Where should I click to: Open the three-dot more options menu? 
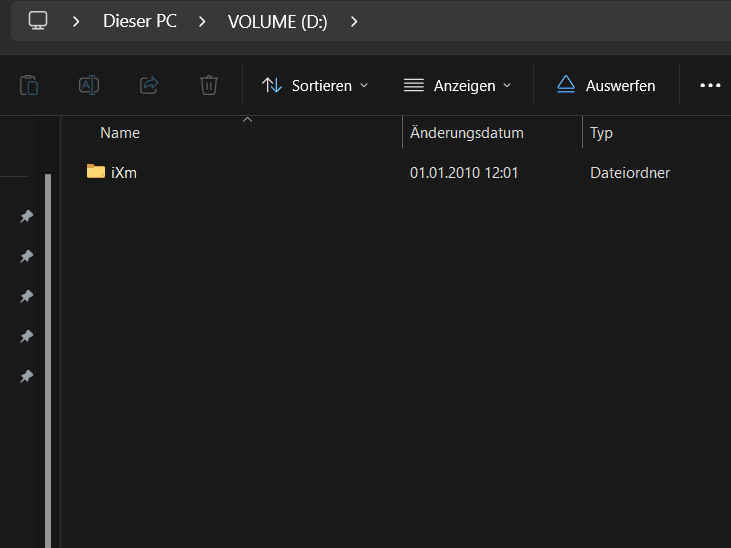tap(710, 85)
